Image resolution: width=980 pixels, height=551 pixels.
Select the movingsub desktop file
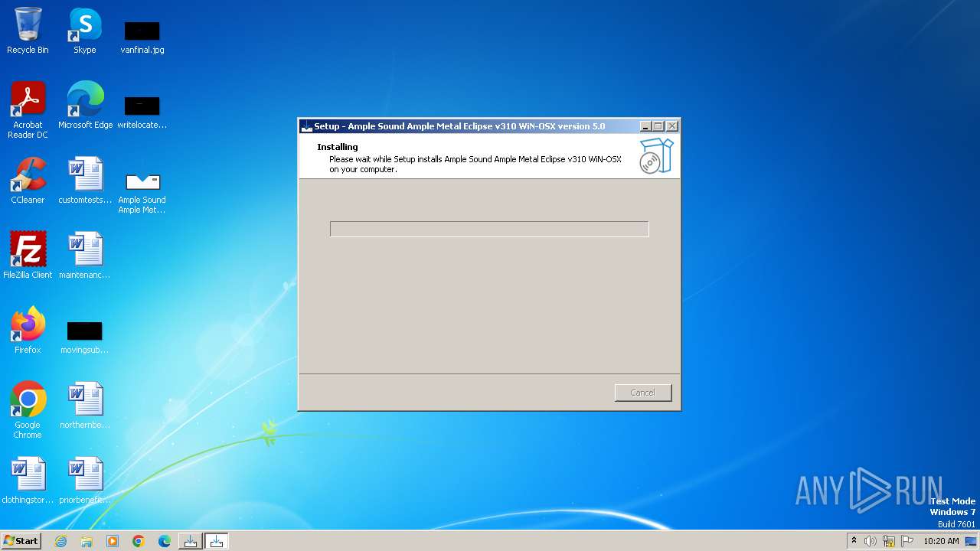pyautogui.click(x=85, y=337)
